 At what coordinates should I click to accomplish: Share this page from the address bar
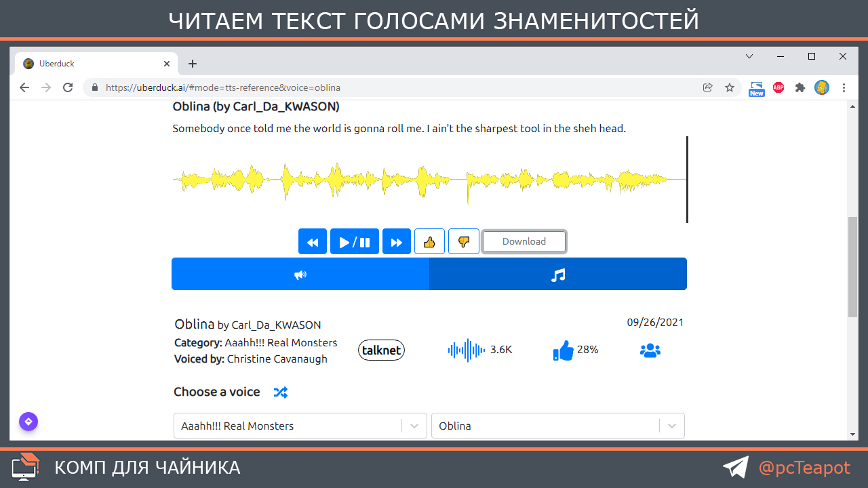pos(708,87)
